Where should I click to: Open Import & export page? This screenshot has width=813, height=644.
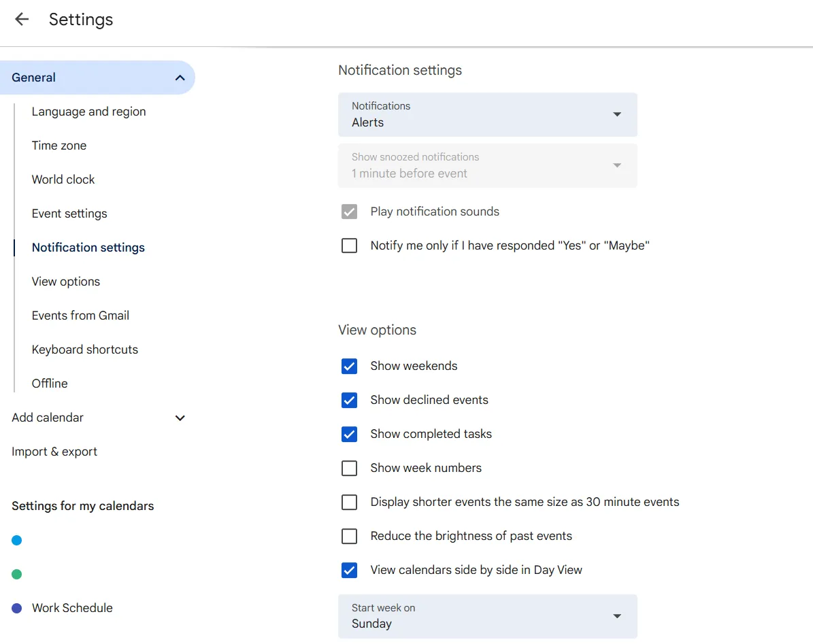[x=54, y=452]
